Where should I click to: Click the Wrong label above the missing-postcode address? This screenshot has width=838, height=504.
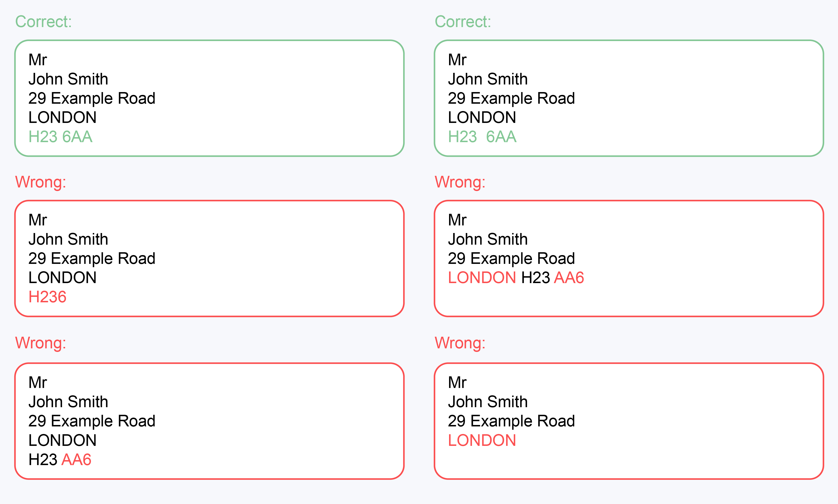(x=460, y=343)
